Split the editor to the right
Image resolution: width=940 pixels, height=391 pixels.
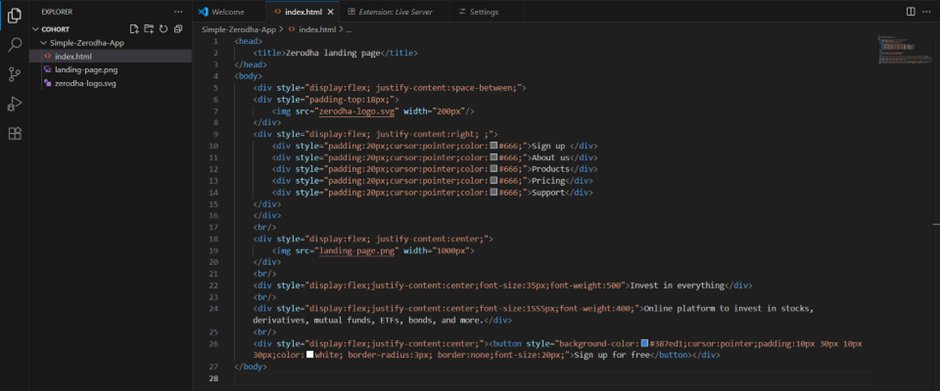coord(911,11)
